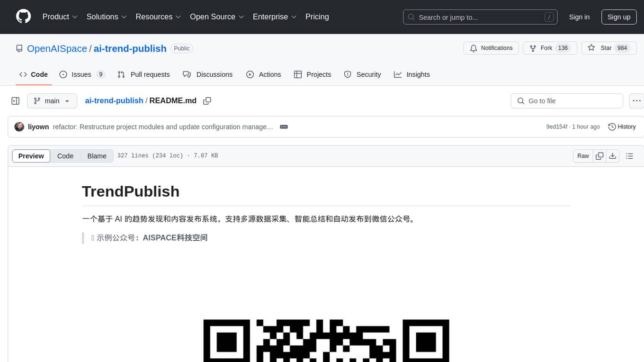This screenshot has width=644, height=362.
Task: Click the Fork count 136
Action: (563, 48)
